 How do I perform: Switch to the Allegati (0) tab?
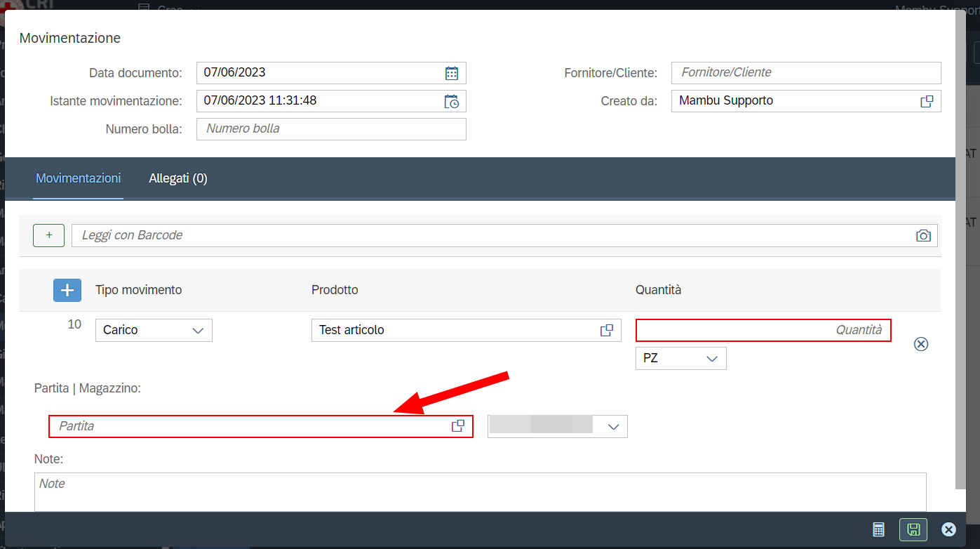(178, 178)
